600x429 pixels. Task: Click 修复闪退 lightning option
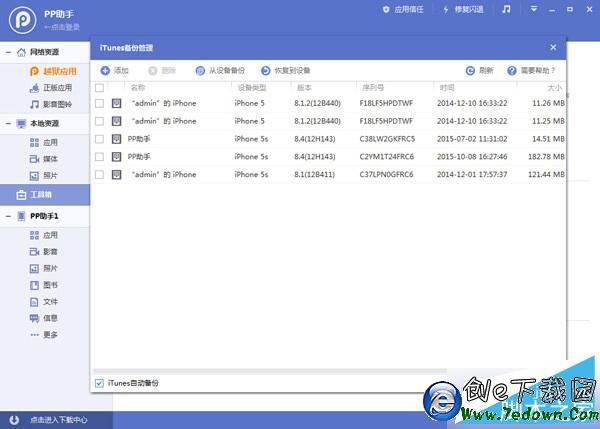463,10
